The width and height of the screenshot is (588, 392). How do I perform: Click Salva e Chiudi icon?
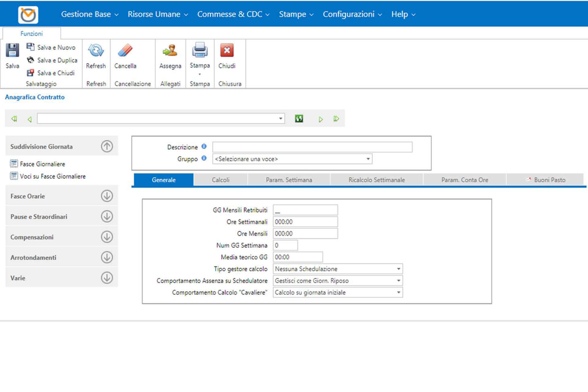30,73
